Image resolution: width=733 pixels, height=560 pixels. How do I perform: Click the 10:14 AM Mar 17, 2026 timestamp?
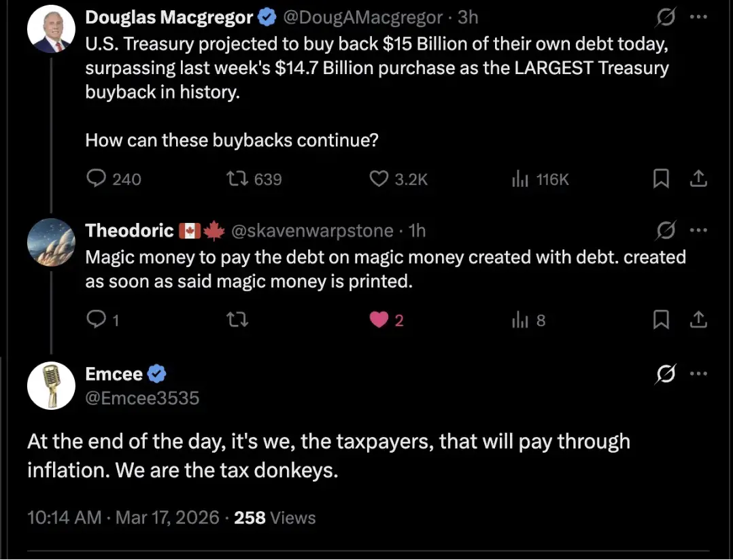(x=123, y=518)
